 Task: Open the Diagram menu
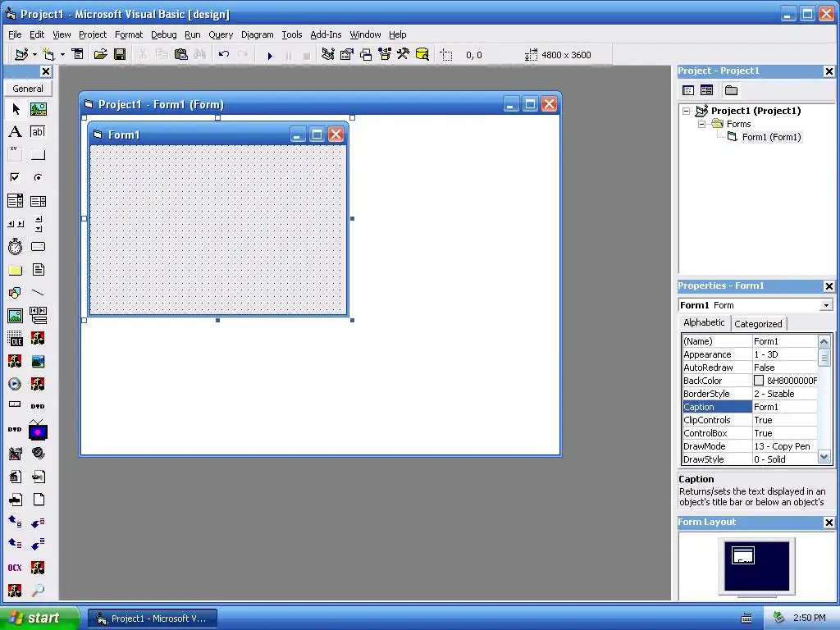pos(257,34)
